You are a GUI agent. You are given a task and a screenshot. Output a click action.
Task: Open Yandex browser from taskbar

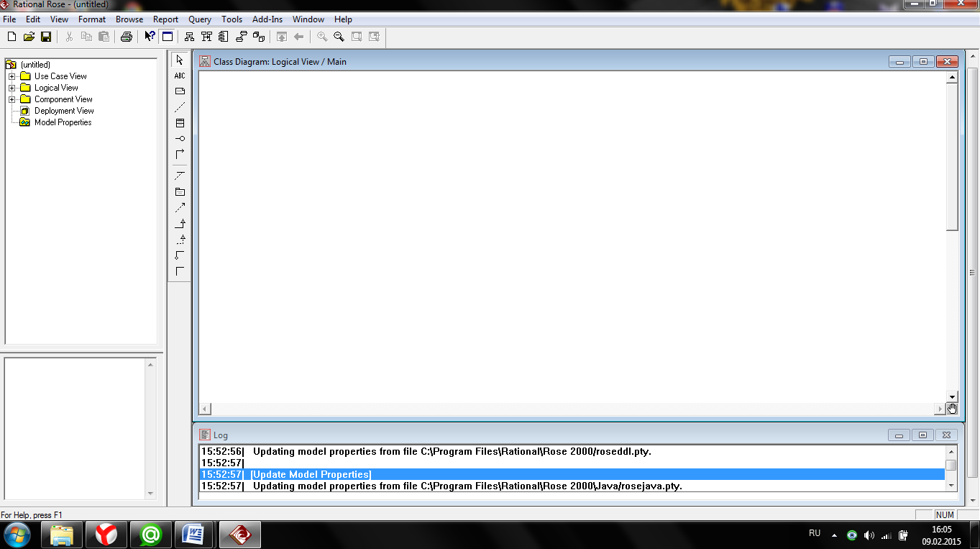click(106, 535)
